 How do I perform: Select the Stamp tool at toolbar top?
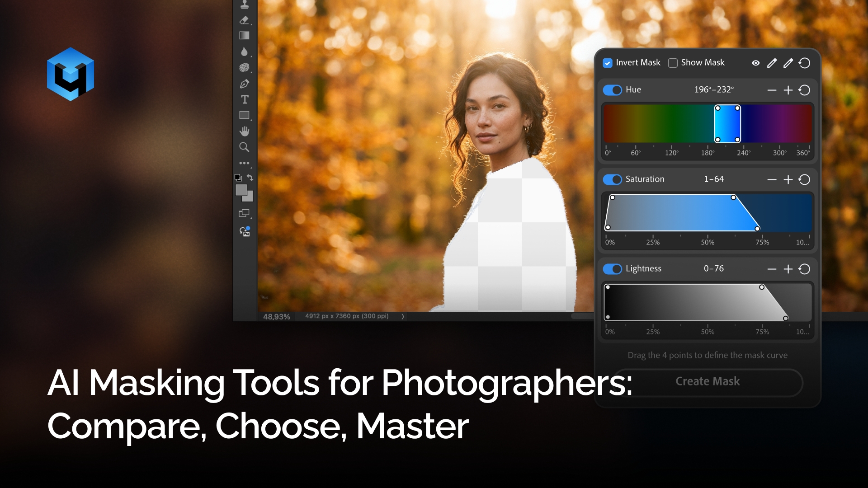[244, 5]
